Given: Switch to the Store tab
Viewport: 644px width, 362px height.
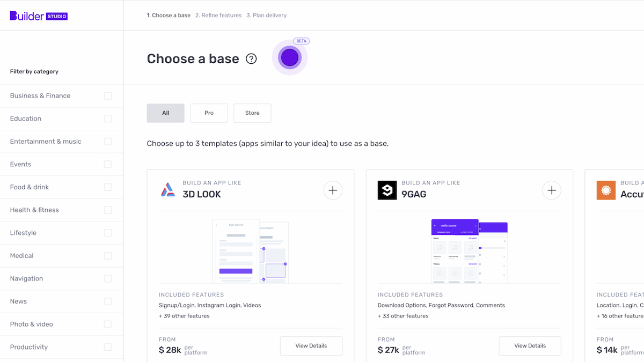Looking at the screenshot, I should pos(252,113).
